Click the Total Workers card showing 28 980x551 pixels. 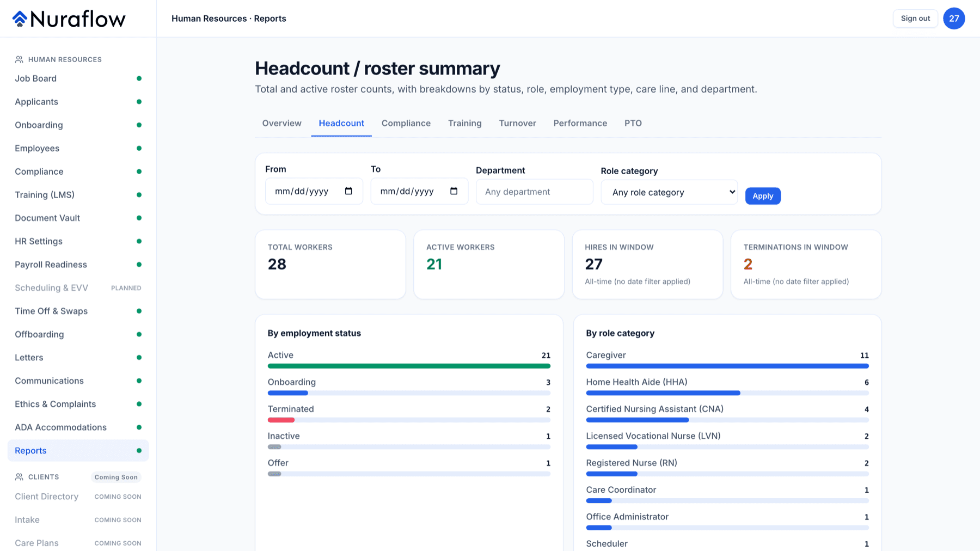pyautogui.click(x=330, y=265)
